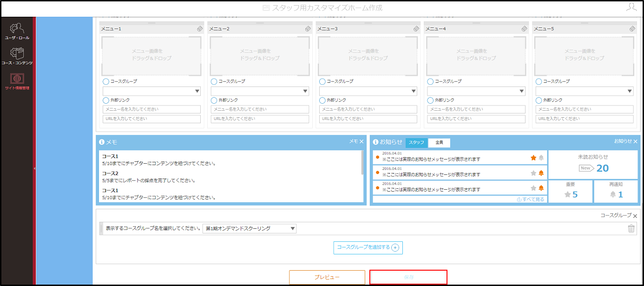Click プレビュー button
Screen dimensions: 644x286
327,277
